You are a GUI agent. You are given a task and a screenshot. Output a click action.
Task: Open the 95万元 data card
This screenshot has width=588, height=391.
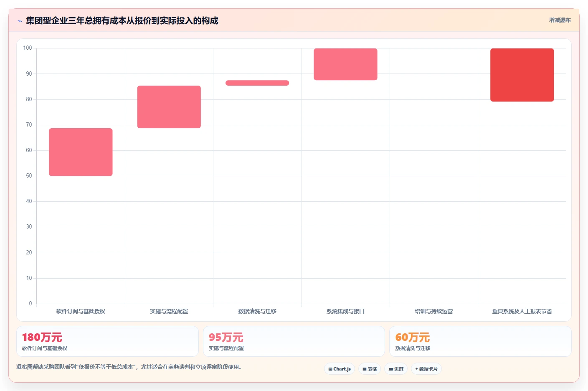294,341
